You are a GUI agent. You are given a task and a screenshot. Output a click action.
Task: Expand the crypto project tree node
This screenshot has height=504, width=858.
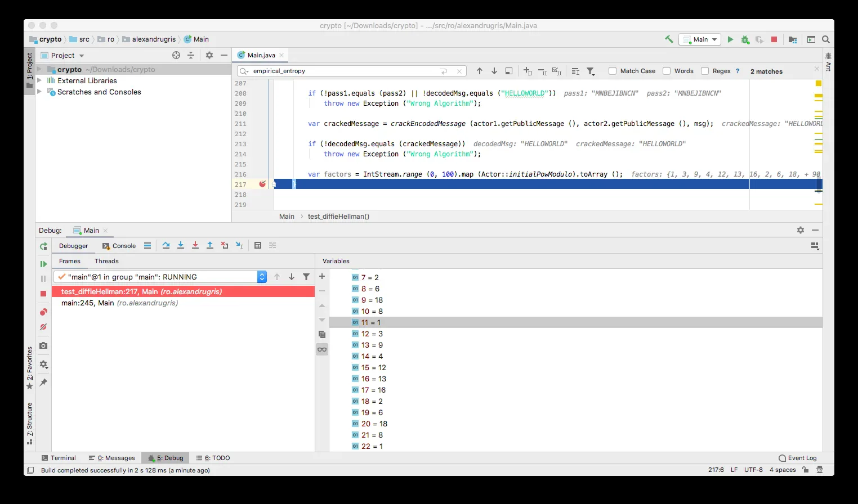tap(39, 69)
